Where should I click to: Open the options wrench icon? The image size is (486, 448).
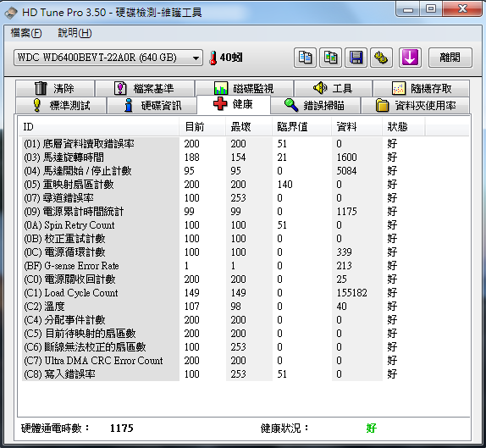point(381,58)
